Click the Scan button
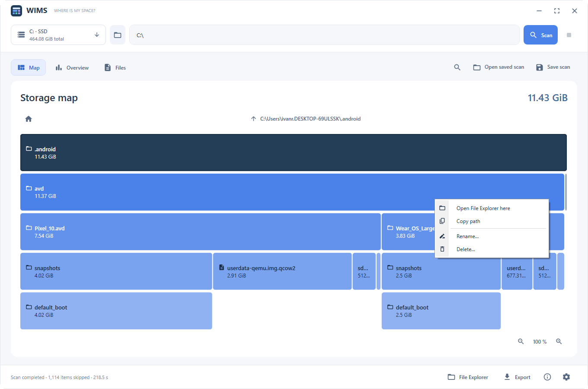Screen dimensions: 588x389 click(541, 35)
